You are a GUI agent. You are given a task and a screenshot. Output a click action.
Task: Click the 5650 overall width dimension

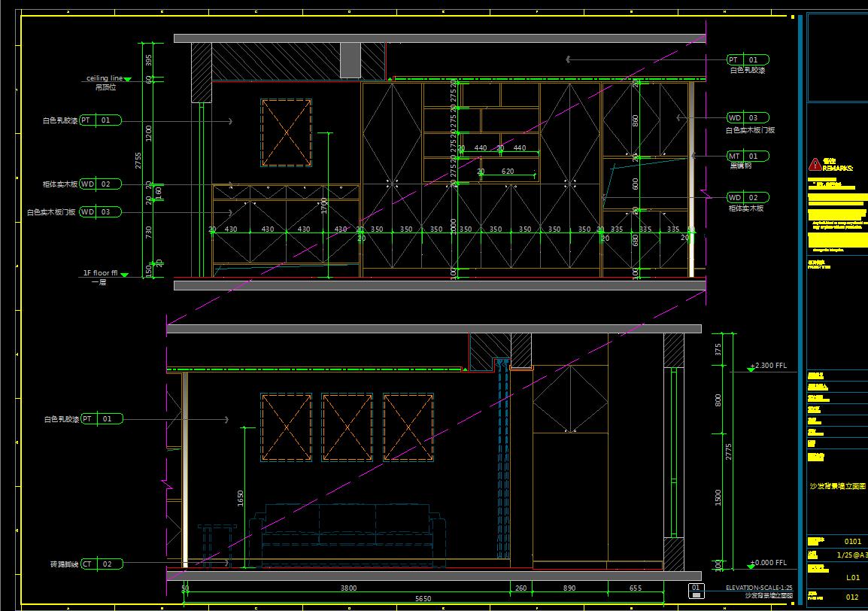423,599
